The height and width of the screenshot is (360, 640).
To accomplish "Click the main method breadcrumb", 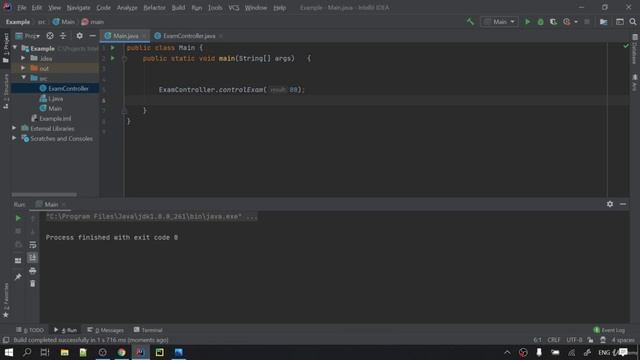I will 93,22.
